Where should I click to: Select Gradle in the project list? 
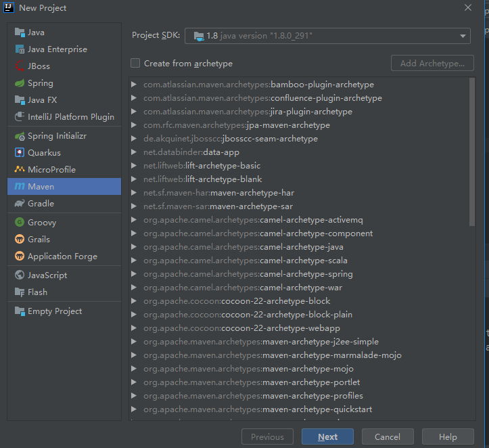pos(64,204)
